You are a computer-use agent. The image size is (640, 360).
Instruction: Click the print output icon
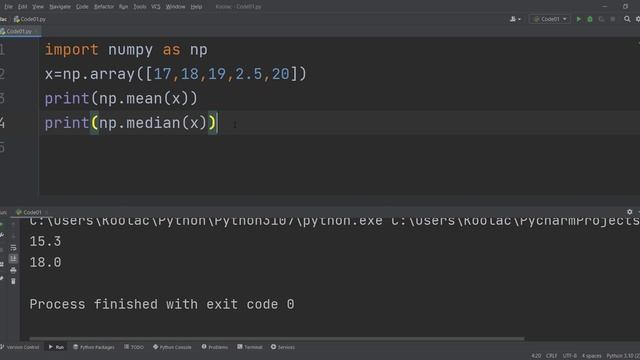pos(13,270)
